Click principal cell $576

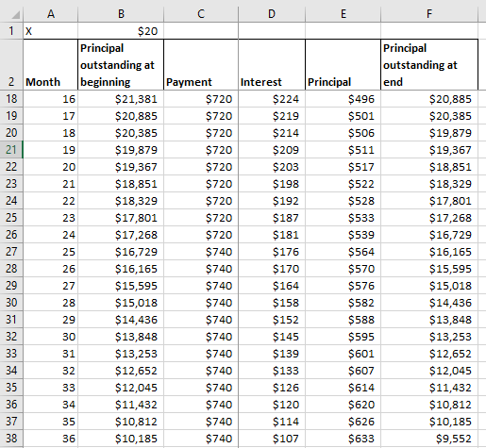pos(343,286)
